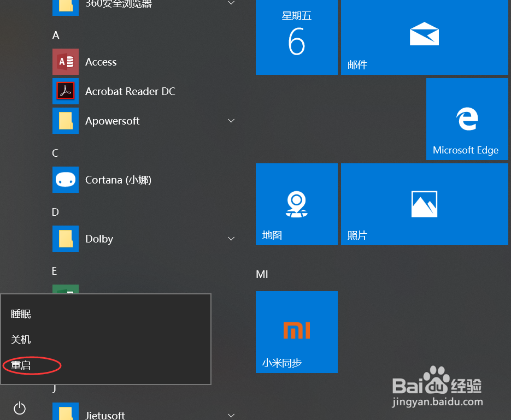This screenshot has width=511, height=420.
Task: Click the MI tile group title
Action: point(262,274)
